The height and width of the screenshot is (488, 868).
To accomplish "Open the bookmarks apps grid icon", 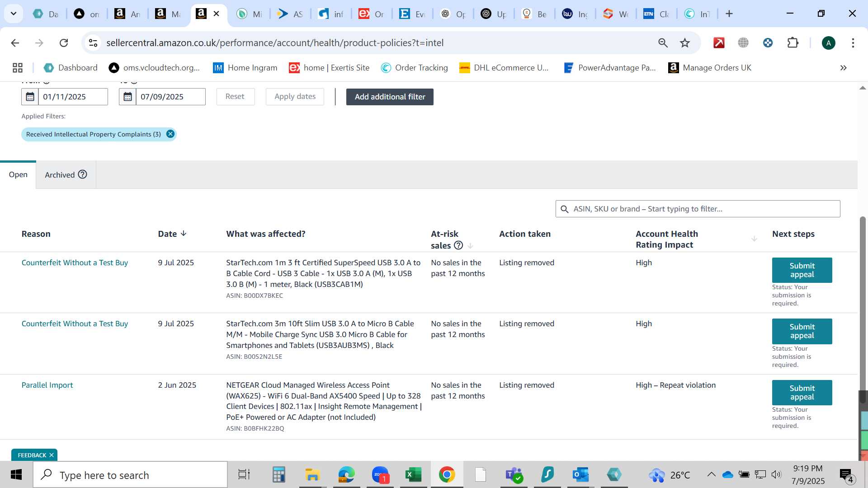I will click(18, 68).
